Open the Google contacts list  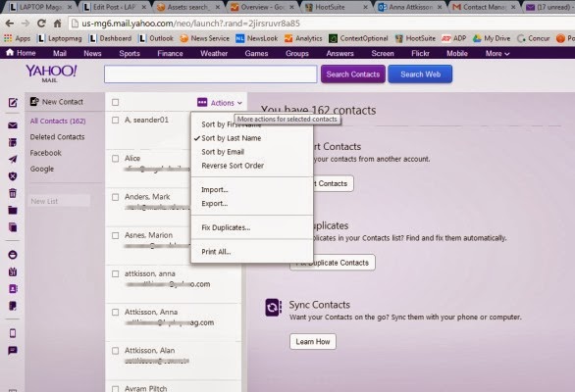pyautogui.click(x=42, y=169)
